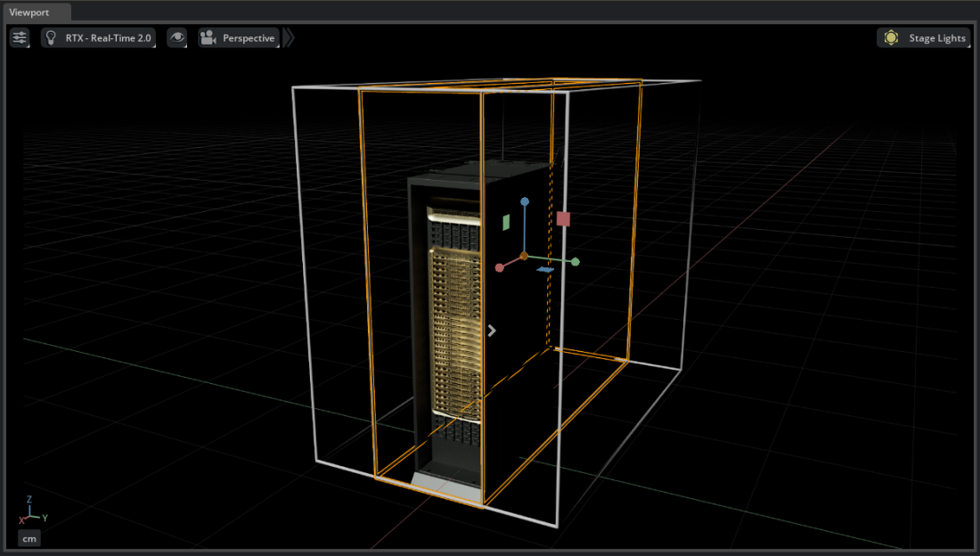Click the red square scale handle on the gizmo
This screenshot has height=556, width=980.
565,217
